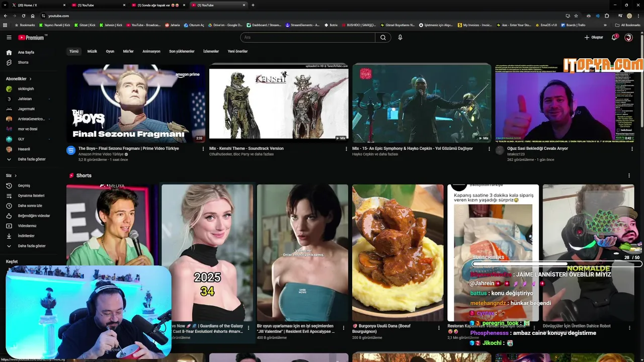Open the Jahistan channel
The height and width of the screenshot is (362, 644).
pyautogui.click(x=24, y=99)
